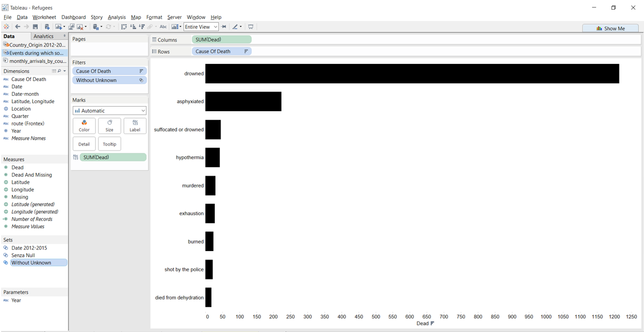This screenshot has height=332, width=644.
Task: Click the 'hypothermia' row label
Action: tap(190, 157)
